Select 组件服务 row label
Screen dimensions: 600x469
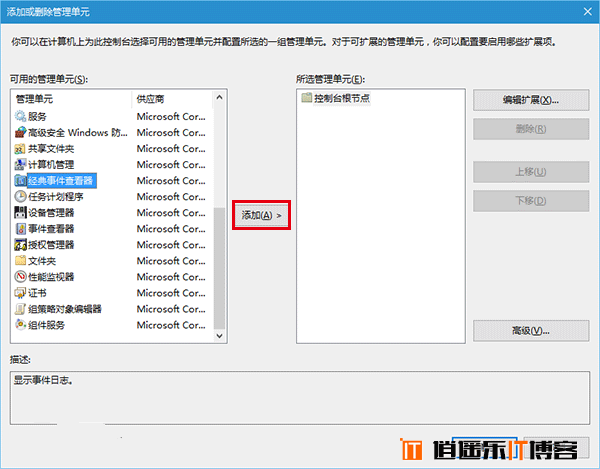(46, 325)
